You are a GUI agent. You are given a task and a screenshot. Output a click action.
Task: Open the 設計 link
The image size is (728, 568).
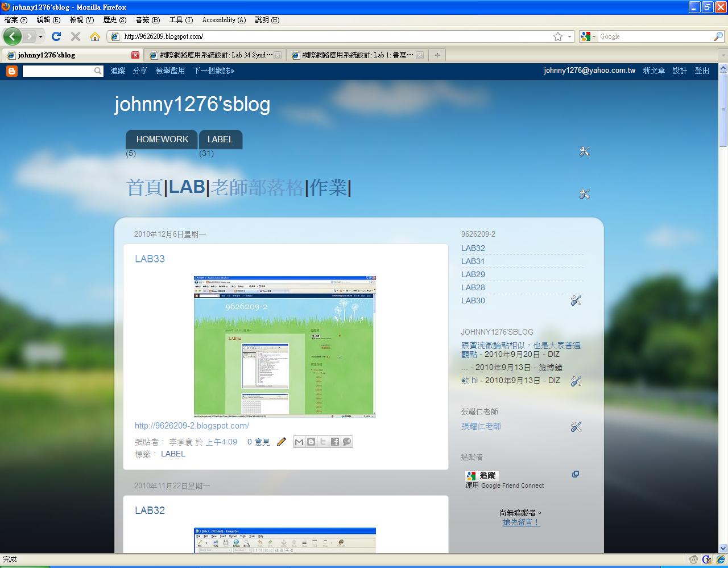coord(680,71)
